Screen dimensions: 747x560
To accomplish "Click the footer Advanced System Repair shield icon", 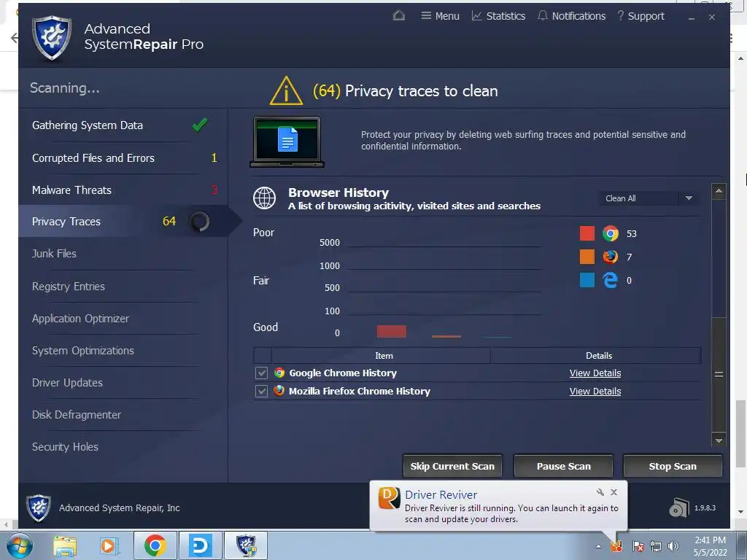I will pyautogui.click(x=39, y=508).
